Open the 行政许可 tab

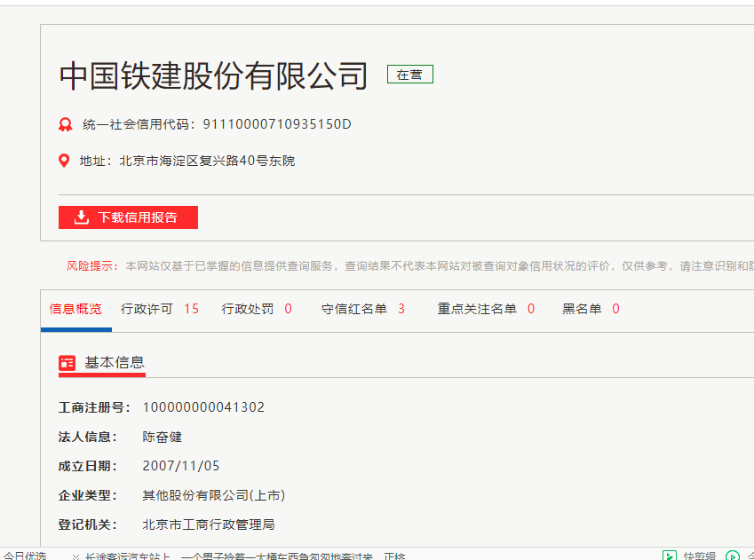147,309
